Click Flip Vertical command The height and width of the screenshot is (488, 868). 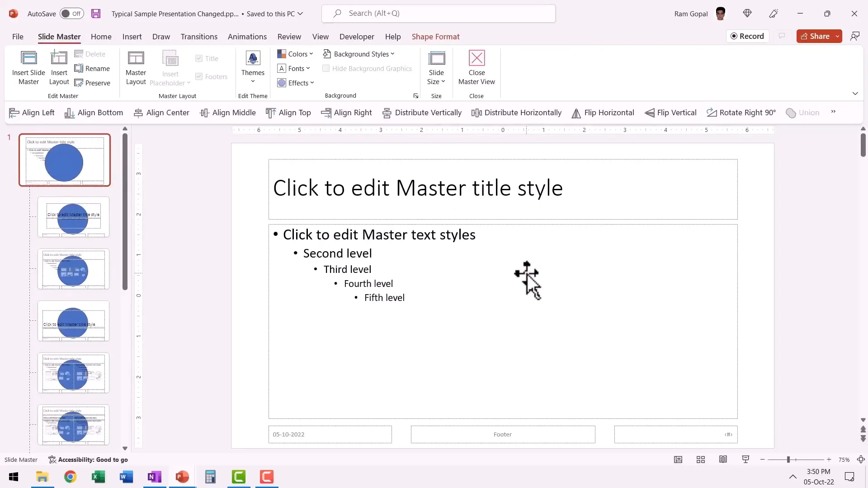(671, 113)
